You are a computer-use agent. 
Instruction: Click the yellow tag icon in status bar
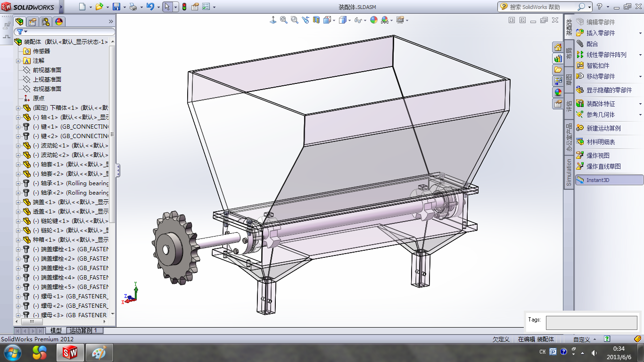[638, 339]
